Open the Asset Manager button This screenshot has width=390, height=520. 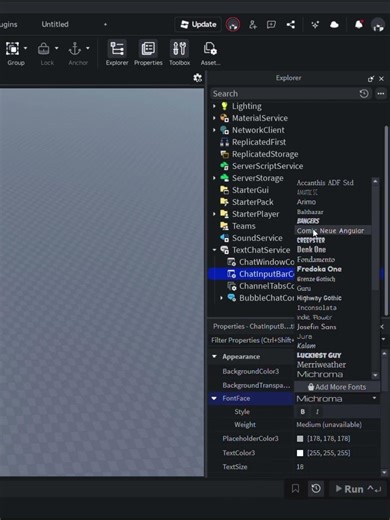(x=210, y=53)
